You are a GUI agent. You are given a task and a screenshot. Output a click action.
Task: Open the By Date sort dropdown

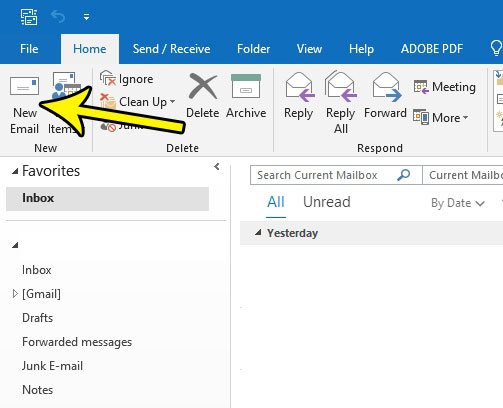tap(457, 203)
